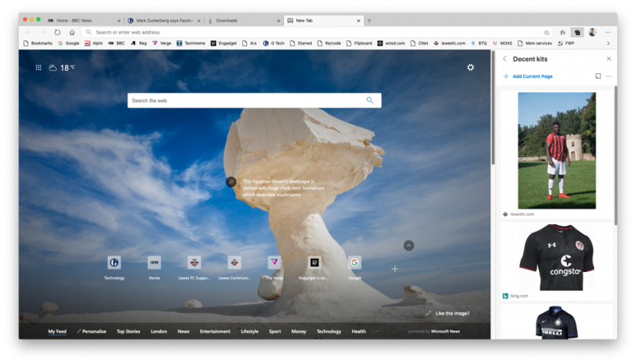Click the Microsoft News attribution link

[x=445, y=332]
